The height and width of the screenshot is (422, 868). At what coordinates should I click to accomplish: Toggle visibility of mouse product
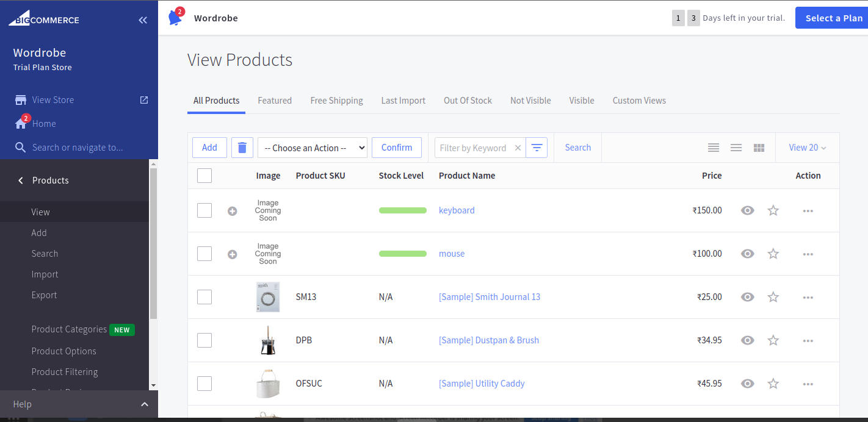(748, 254)
